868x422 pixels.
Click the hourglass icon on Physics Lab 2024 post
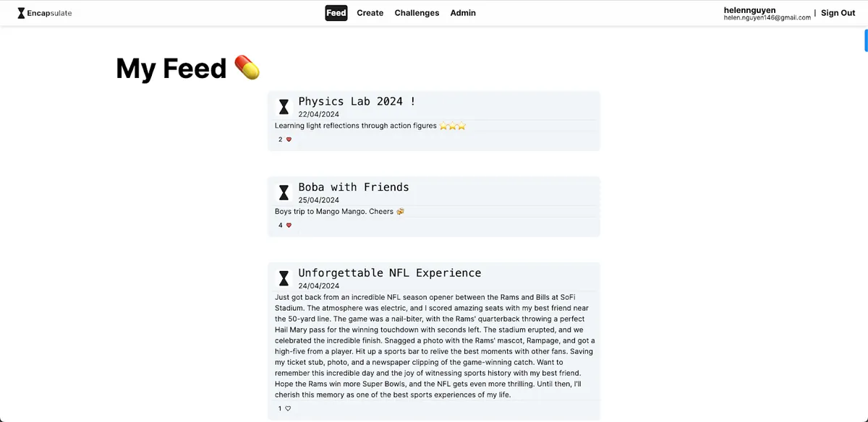(284, 106)
